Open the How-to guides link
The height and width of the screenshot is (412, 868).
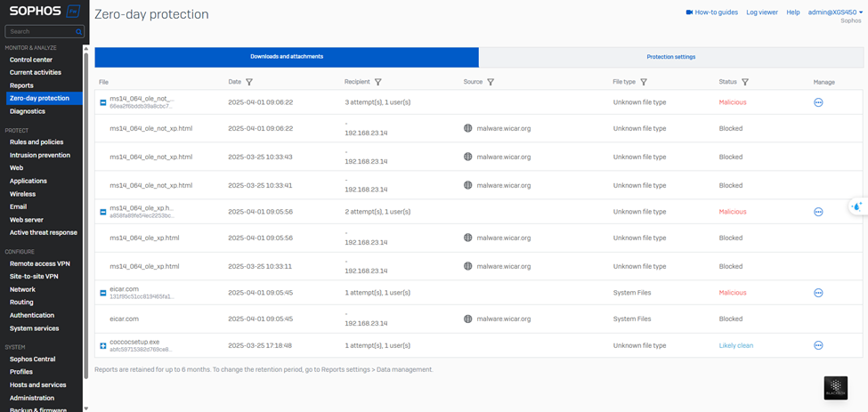(711, 12)
